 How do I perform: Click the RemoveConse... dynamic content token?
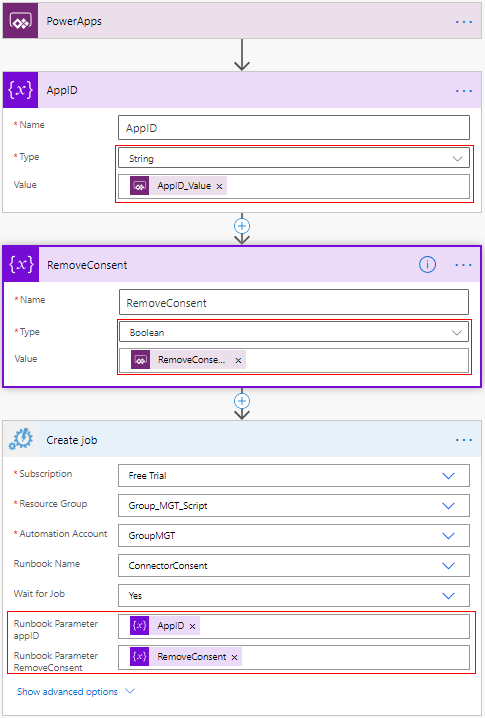188,360
